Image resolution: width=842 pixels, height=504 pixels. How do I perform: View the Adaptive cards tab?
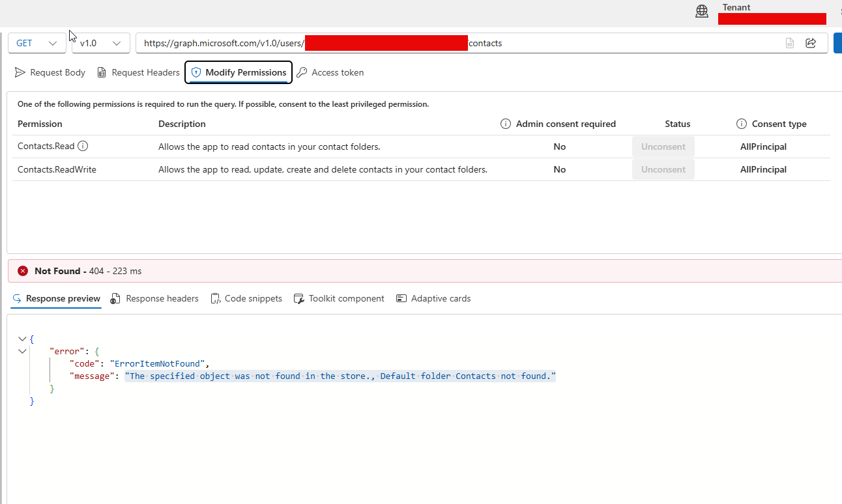pyautogui.click(x=433, y=298)
